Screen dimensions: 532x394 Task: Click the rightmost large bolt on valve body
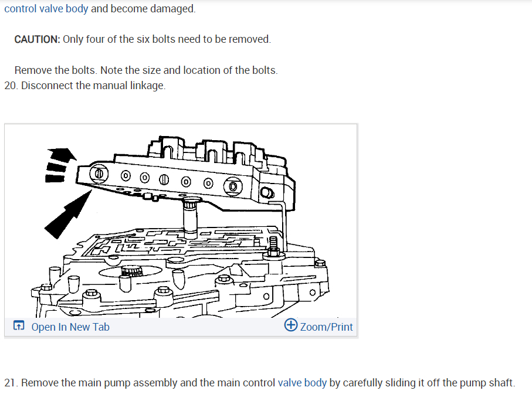click(x=233, y=186)
